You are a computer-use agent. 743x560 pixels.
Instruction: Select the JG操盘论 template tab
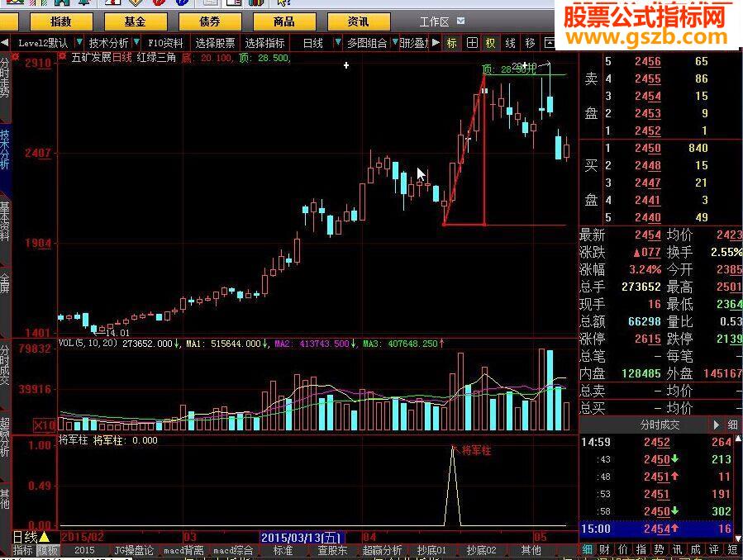[x=134, y=551]
